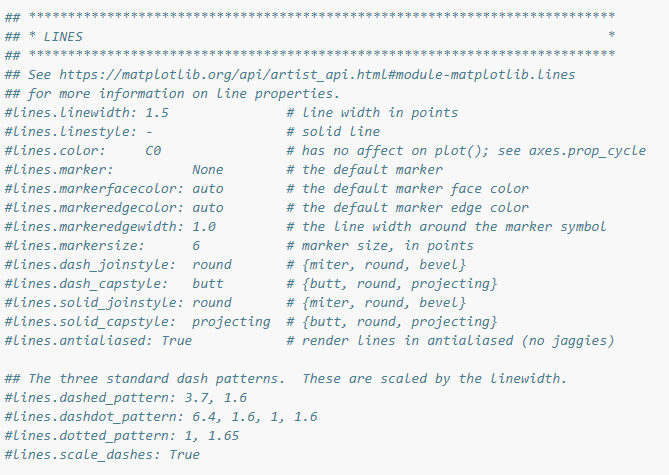
Task: Place cursor at markeredgewidth value 1.0
Action: click(x=204, y=227)
